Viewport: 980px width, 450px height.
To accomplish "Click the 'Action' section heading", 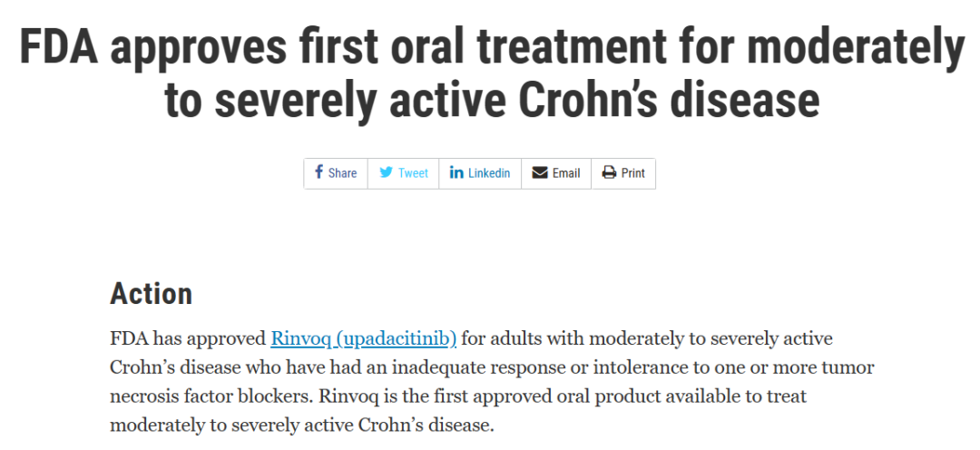I will [x=152, y=293].
